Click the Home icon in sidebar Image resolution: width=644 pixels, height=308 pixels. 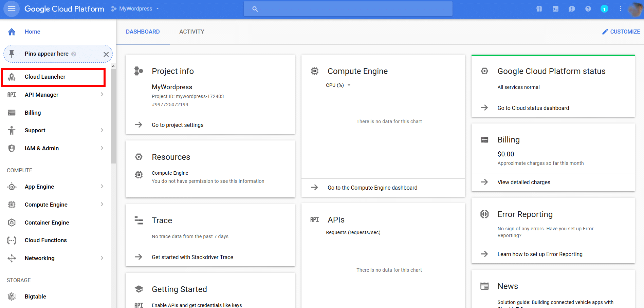(12, 32)
